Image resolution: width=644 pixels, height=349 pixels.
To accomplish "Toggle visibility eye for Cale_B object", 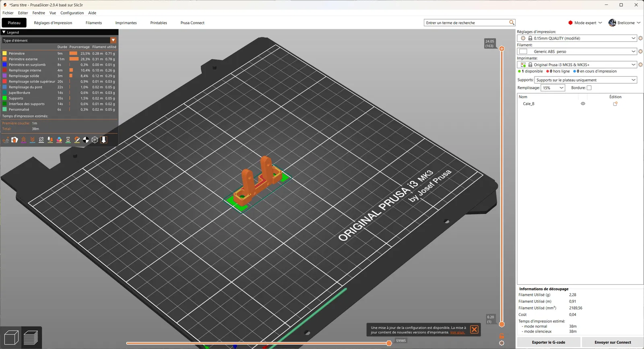I will 583,104.
